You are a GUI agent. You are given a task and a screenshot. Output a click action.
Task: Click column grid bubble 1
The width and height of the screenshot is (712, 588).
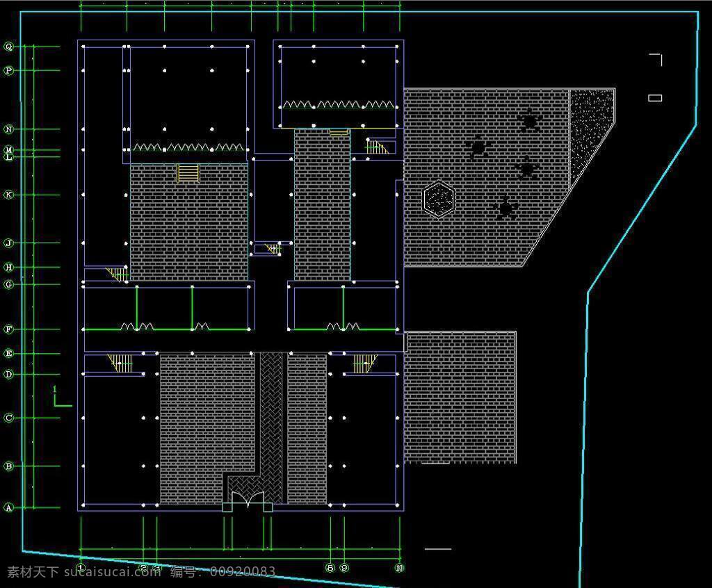point(81,568)
